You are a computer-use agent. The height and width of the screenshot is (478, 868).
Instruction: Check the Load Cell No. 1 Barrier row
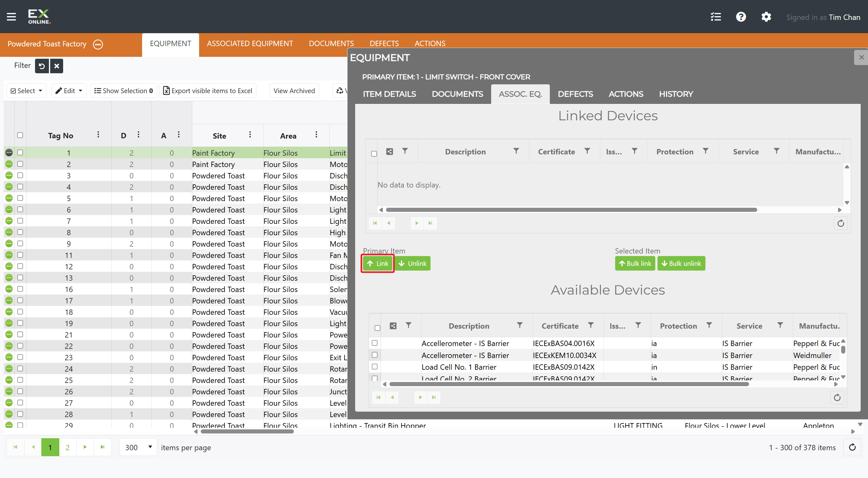(x=374, y=367)
